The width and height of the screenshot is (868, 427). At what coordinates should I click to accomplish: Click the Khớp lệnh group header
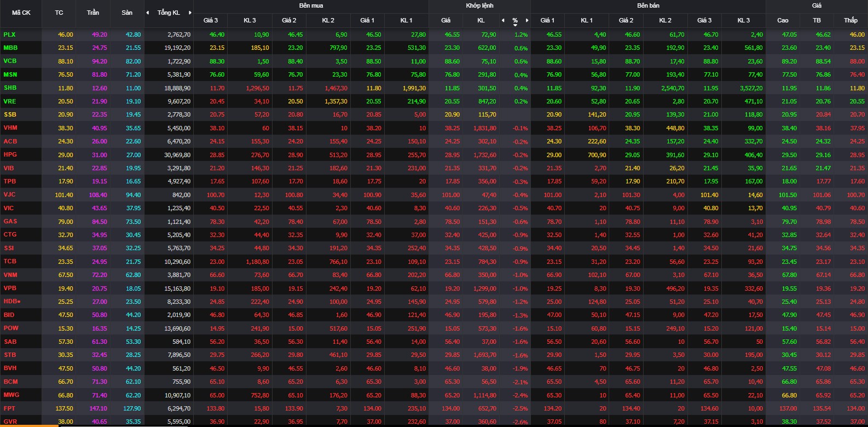pyautogui.click(x=479, y=5)
